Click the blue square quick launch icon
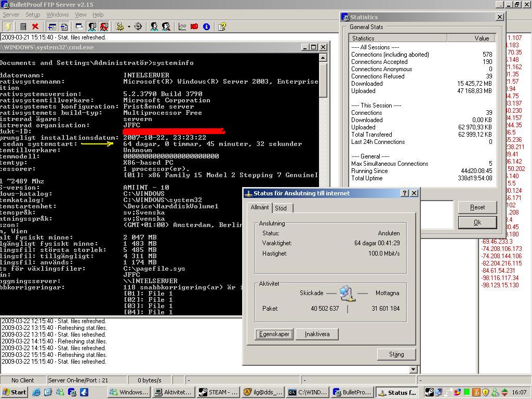Viewport: 532px width, 399px height. coord(84,392)
